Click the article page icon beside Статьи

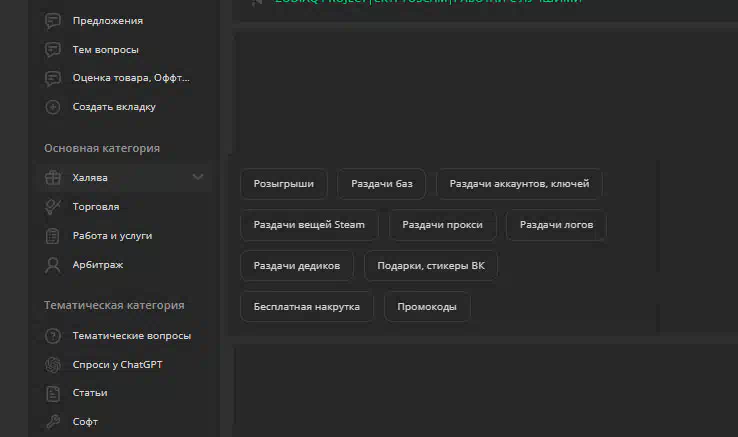(53, 393)
